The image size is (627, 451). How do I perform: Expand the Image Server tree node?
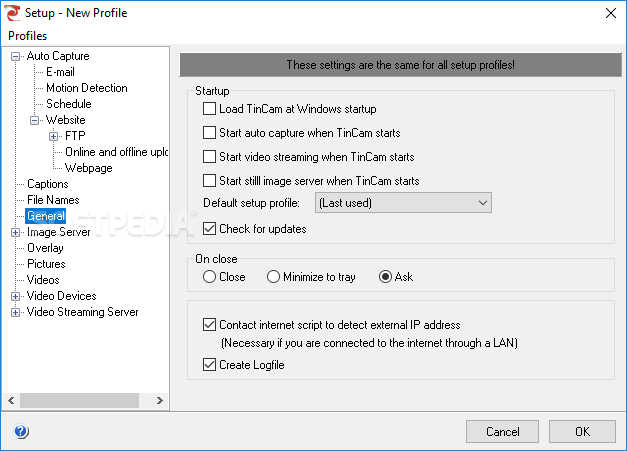(15, 232)
